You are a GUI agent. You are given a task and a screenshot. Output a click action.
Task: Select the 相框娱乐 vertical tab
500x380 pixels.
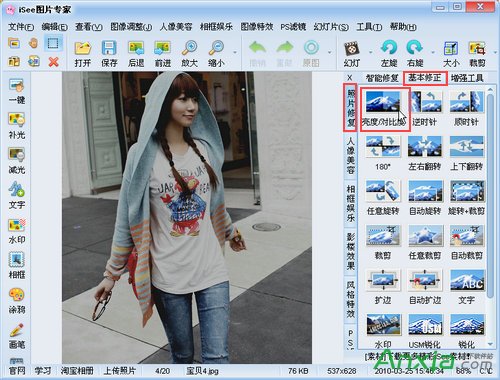click(x=350, y=203)
